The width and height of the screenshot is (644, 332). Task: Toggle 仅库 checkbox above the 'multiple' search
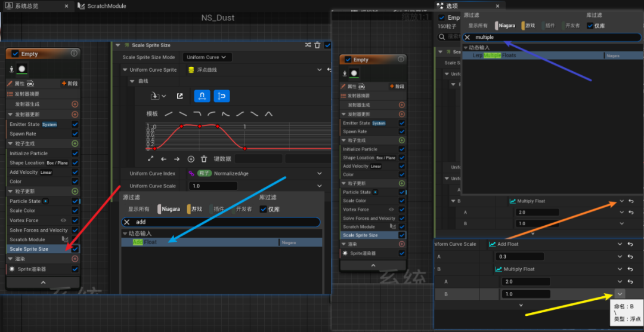590,26
